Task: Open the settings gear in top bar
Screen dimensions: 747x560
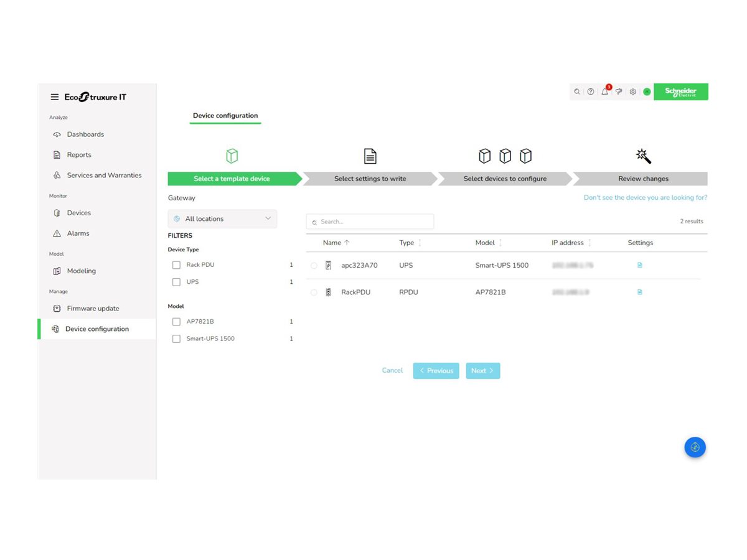Action: (632, 91)
